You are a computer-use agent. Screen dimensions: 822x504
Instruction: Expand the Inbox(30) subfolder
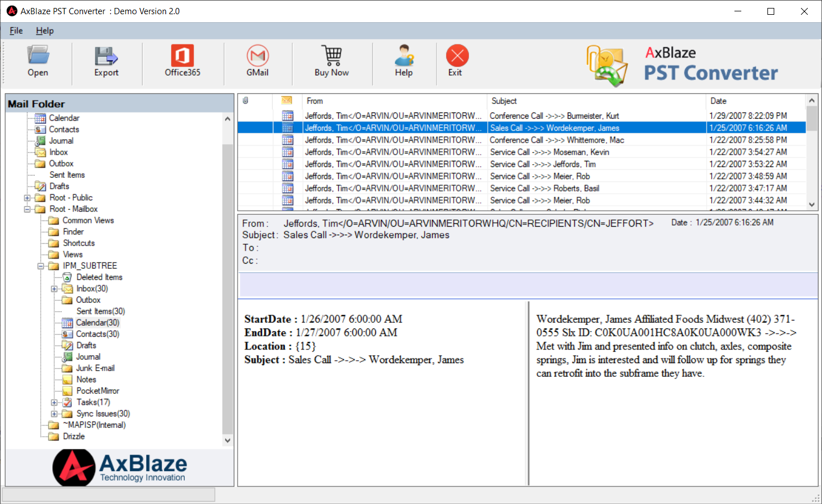click(x=54, y=289)
